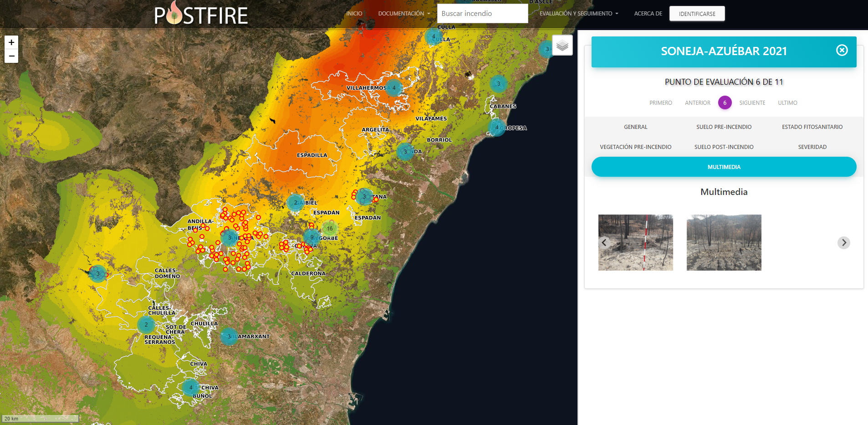Open the ACERCA DE page
The width and height of the screenshot is (868, 425).
pos(648,14)
